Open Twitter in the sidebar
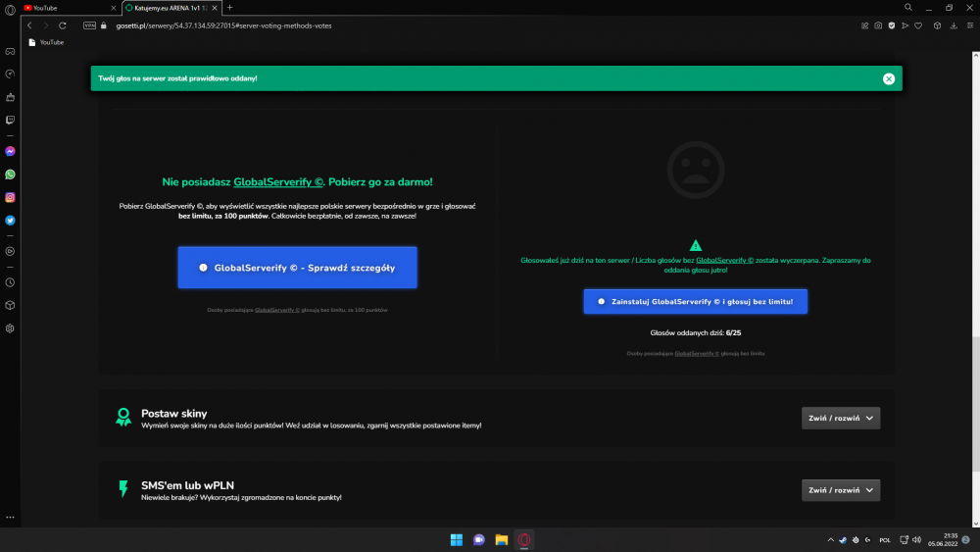The image size is (980, 552). click(10, 220)
